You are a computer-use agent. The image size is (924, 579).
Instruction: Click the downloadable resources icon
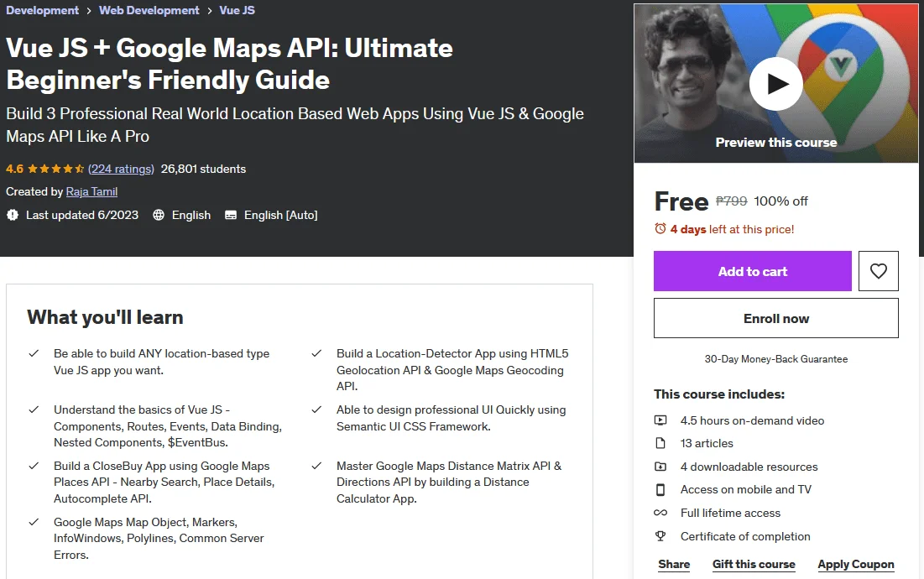[660, 467]
